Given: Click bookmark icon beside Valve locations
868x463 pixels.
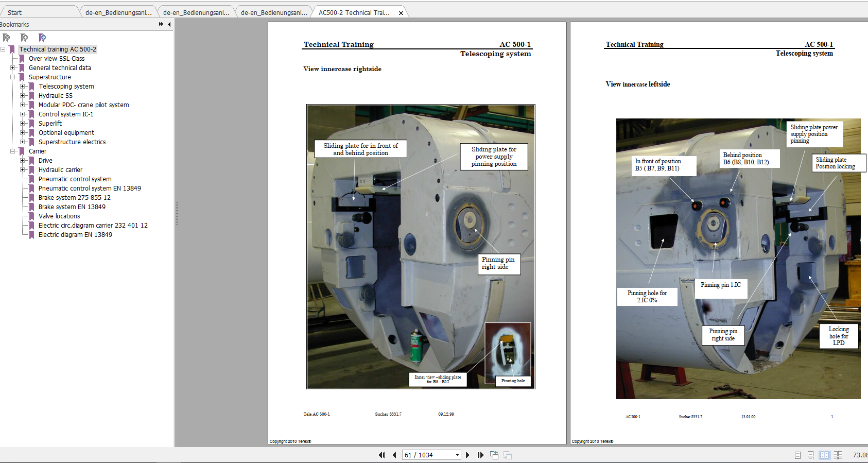Looking at the screenshot, I should (32, 216).
